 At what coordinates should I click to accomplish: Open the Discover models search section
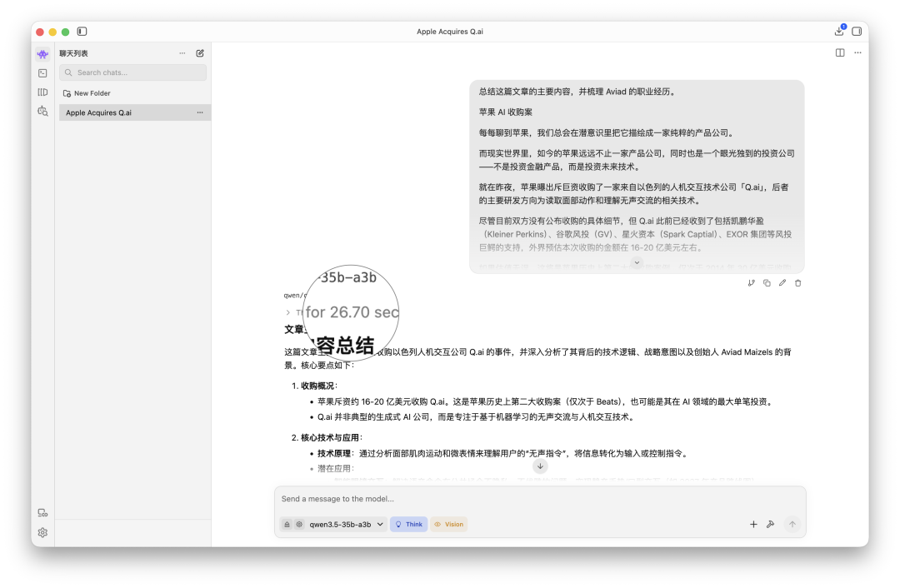(x=42, y=112)
